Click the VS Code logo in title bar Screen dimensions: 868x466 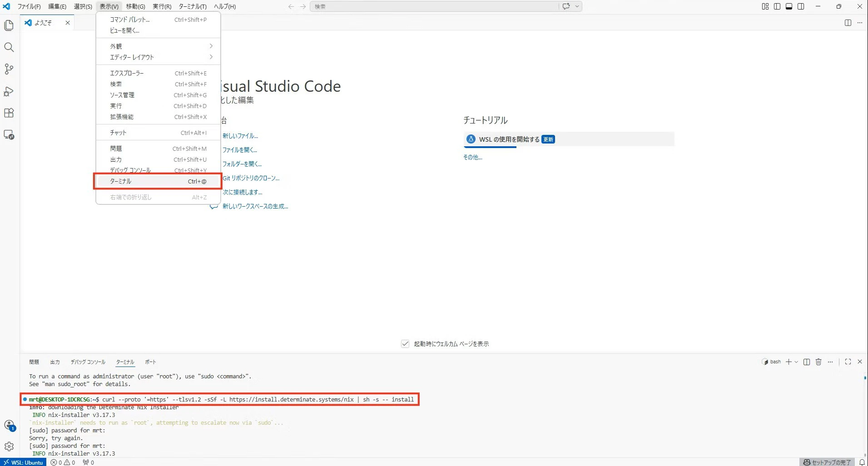coord(6,6)
